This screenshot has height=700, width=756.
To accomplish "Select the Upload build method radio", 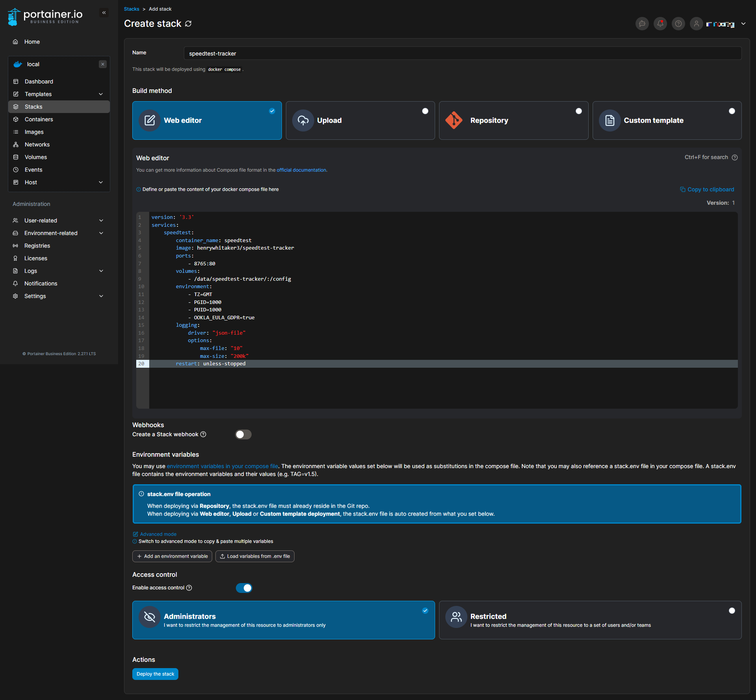I will point(425,111).
